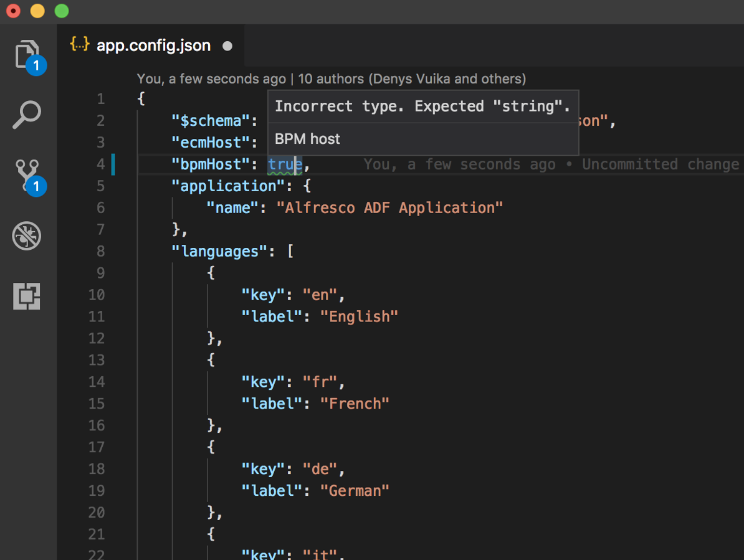Click the "Alfresco ADF Application" string value
Viewport: 744px width, 560px height.
[389, 208]
